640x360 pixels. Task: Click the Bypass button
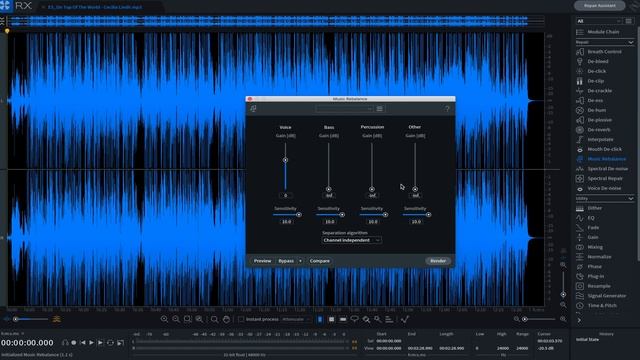pyautogui.click(x=286, y=261)
